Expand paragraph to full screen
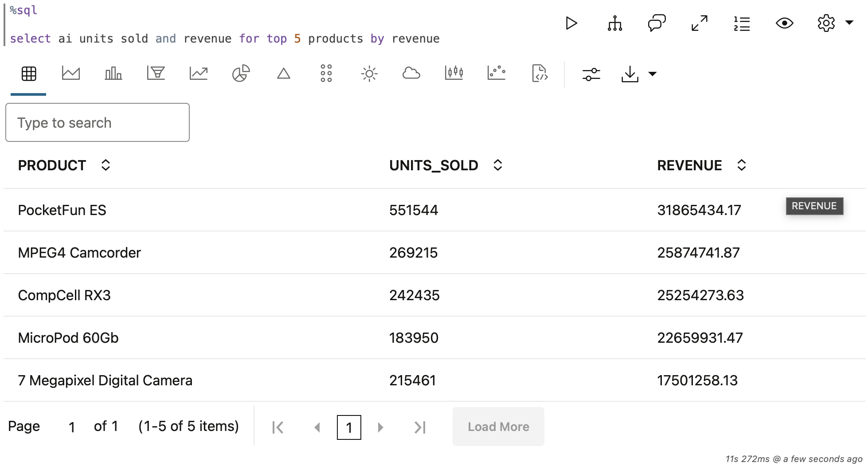Image resolution: width=868 pixels, height=470 pixels. point(699,23)
